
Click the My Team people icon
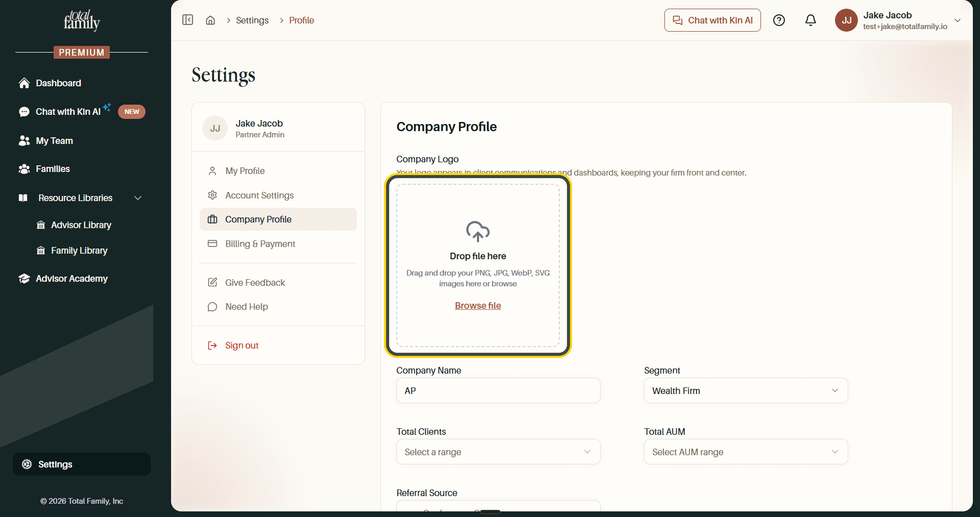point(24,141)
